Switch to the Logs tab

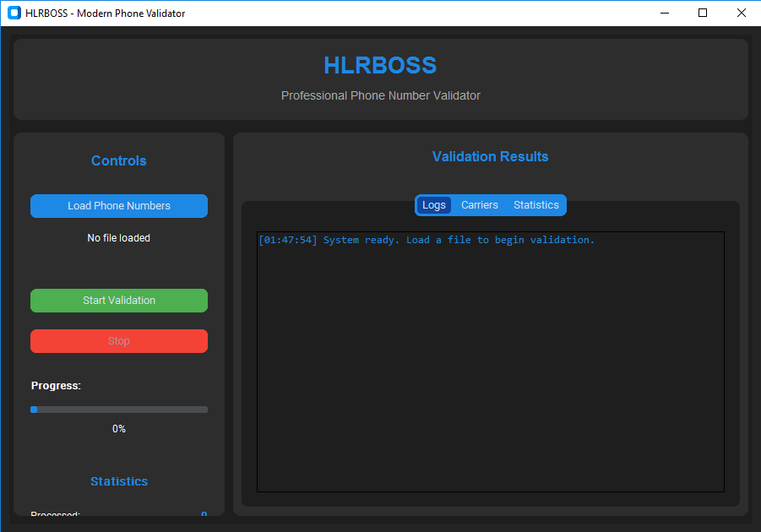pos(433,205)
